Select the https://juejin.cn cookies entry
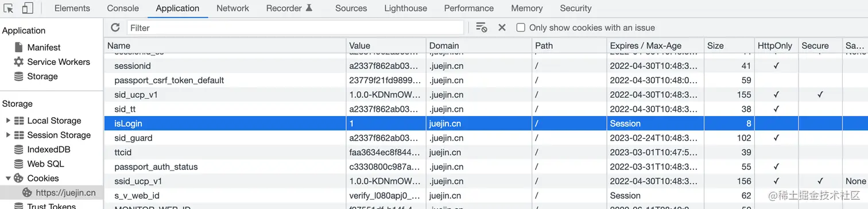 coord(65,192)
